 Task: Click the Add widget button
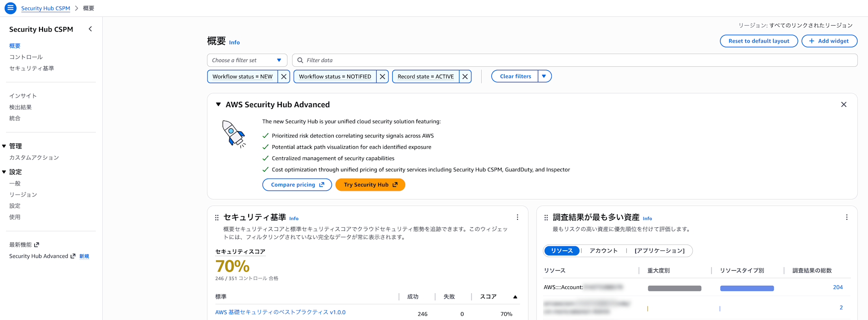point(829,41)
